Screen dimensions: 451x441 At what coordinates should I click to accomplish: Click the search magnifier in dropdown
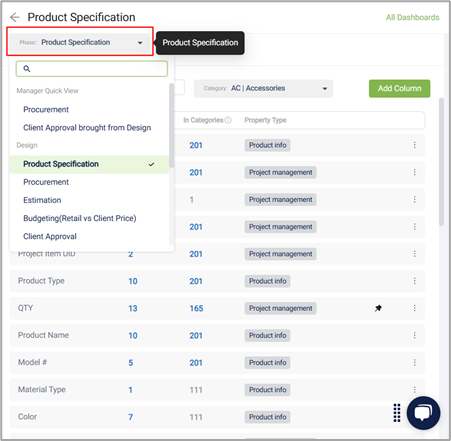click(x=27, y=69)
